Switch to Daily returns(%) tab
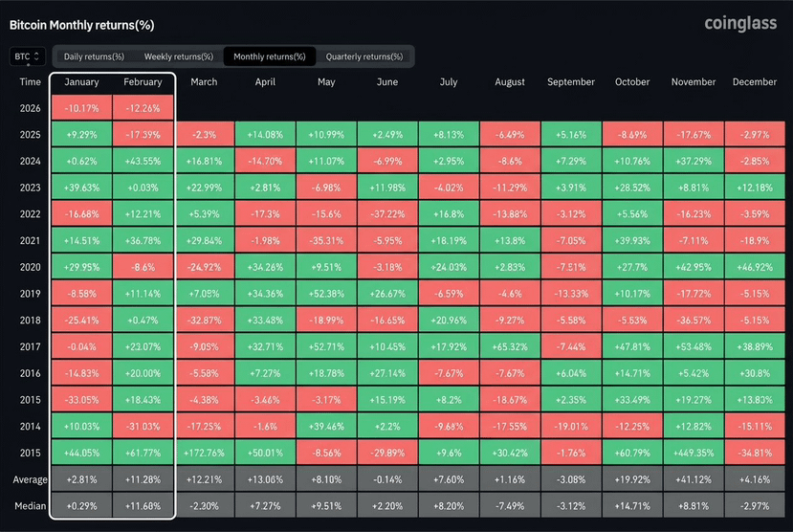 [94, 56]
